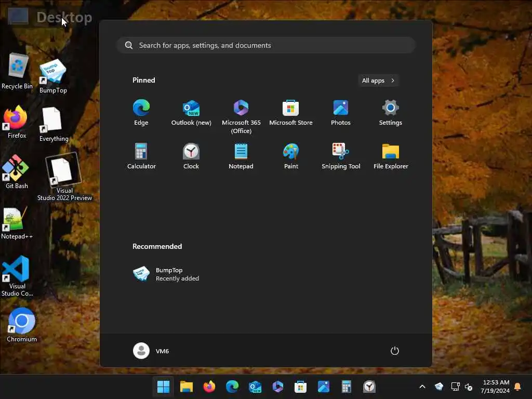
Task: Open Microsoft Store from the taskbar
Action: point(301,387)
